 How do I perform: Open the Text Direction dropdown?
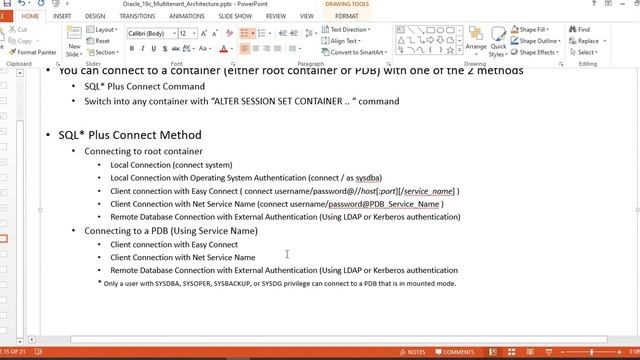click(x=346, y=29)
